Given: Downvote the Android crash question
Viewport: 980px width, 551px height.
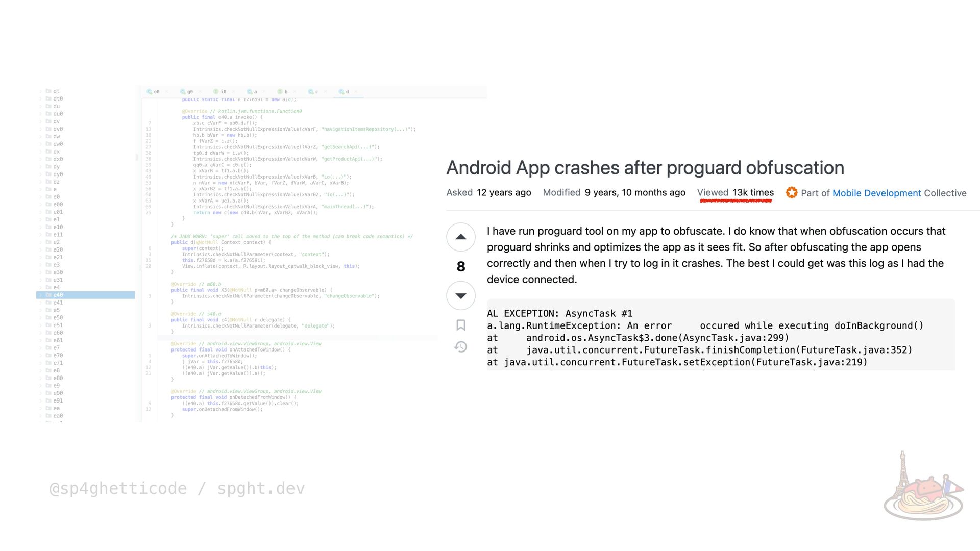Looking at the screenshot, I should [461, 296].
